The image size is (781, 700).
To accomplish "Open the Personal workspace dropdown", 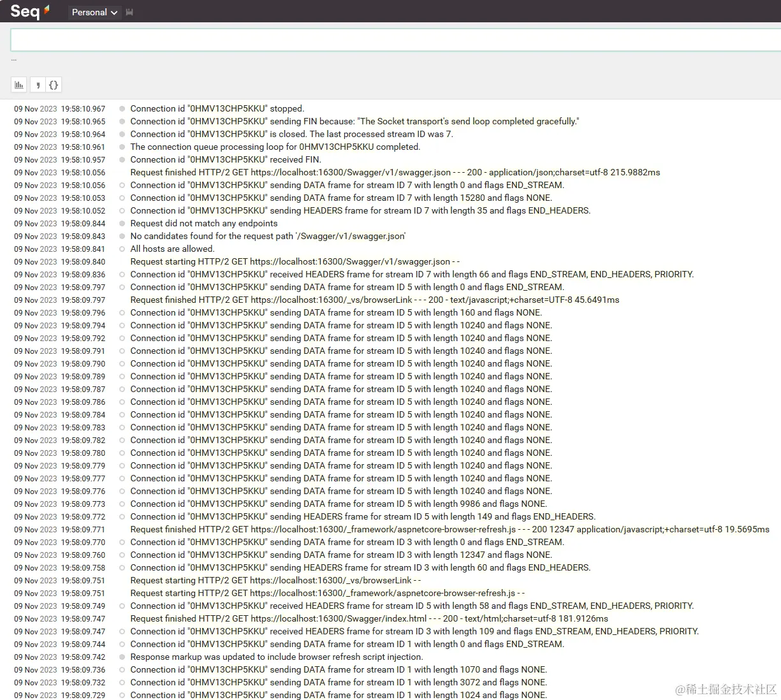I will tap(94, 12).
